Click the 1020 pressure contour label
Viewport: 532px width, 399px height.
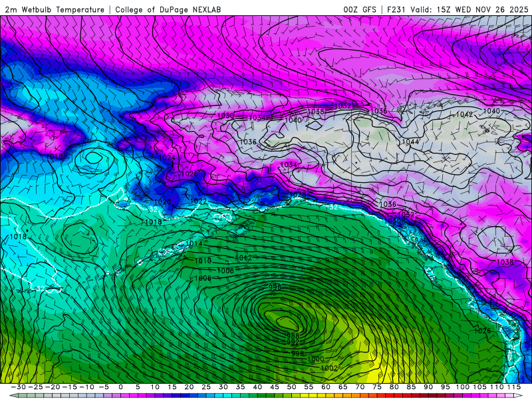[162, 202]
